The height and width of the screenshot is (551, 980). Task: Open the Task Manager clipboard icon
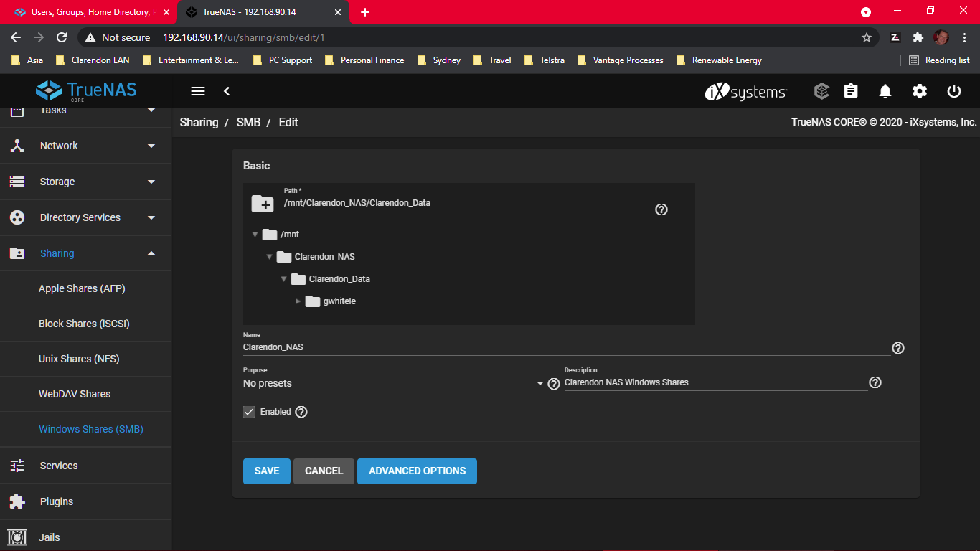(851, 91)
